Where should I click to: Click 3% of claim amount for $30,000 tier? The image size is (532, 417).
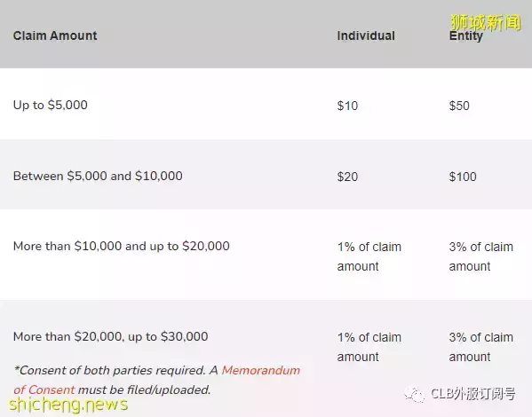[x=480, y=347]
